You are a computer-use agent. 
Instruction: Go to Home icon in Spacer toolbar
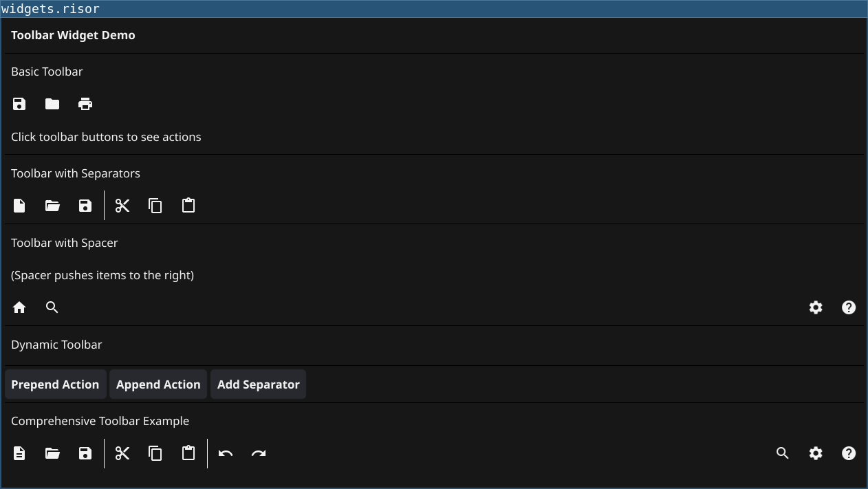tap(19, 307)
